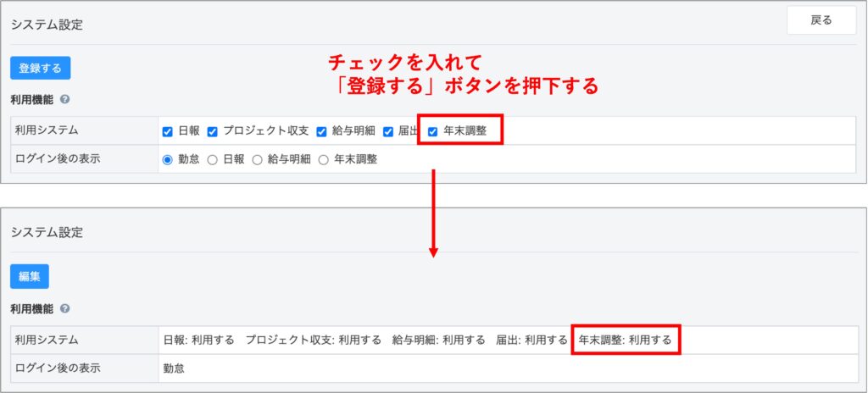Select the 給与明細 radio button
The width and height of the screenshot is (868, 393).
tap(257, 160)
